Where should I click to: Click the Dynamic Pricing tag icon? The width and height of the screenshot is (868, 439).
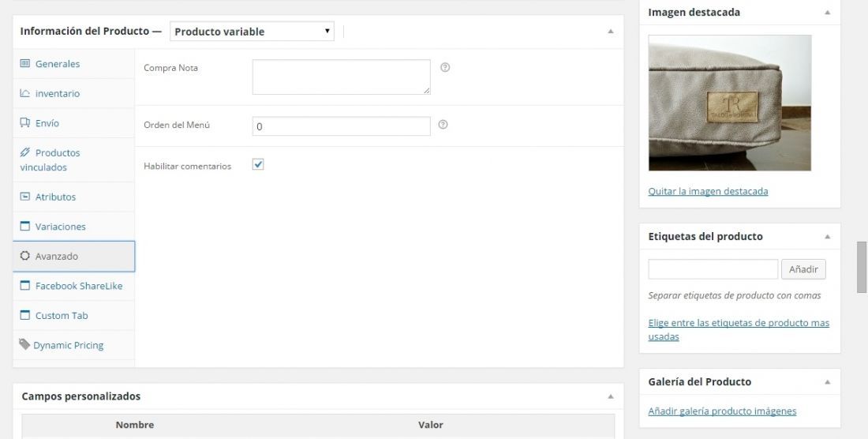tap(24, 344)
